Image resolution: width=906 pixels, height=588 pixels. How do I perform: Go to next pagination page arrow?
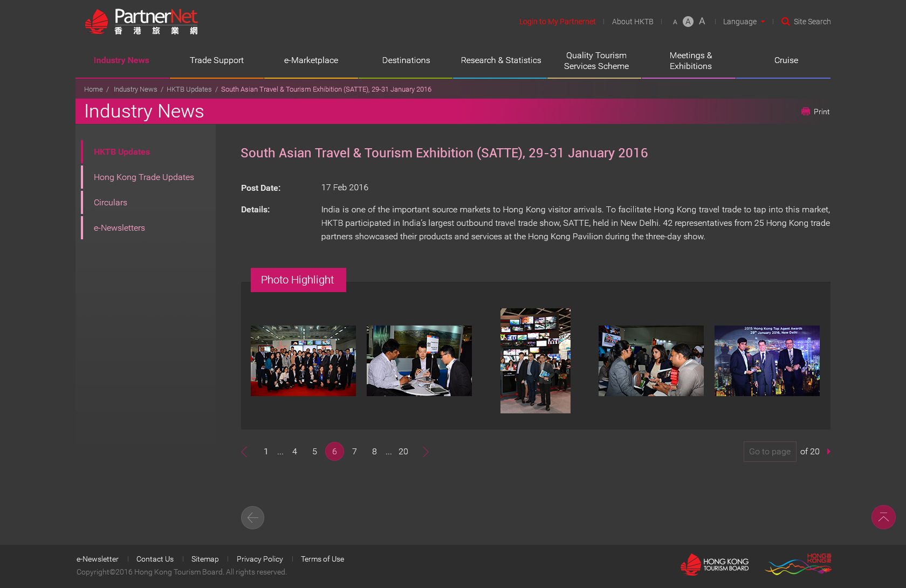[425, 452]
